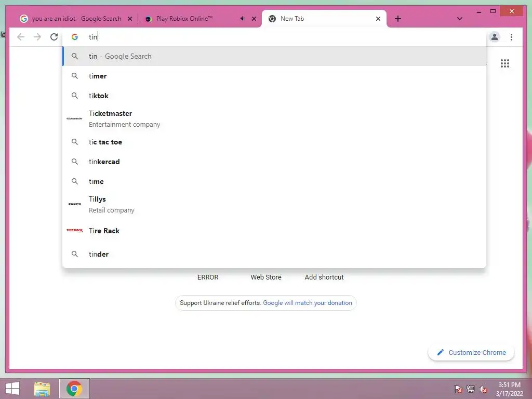
Task: Open the clock showing 3:51 PM
Action: 509,389
